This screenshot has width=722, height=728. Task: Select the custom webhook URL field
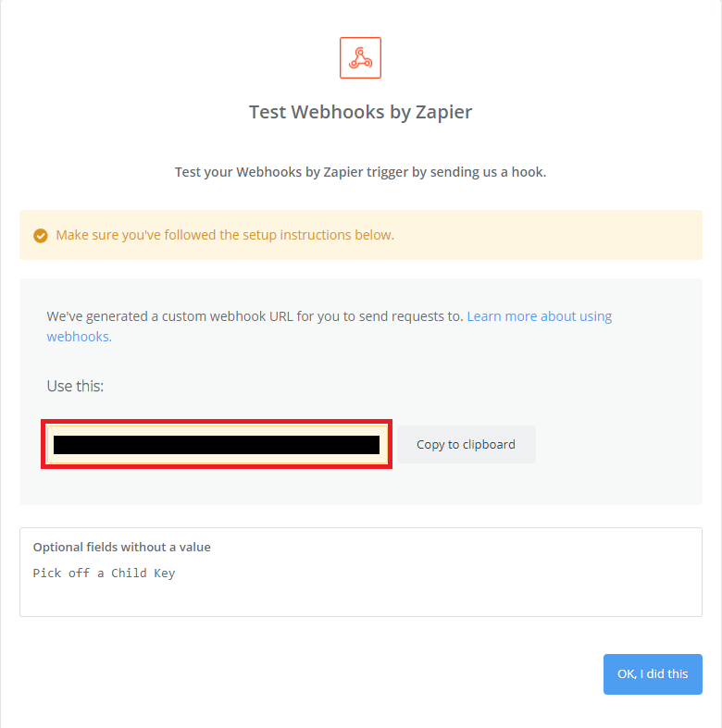point(217,445)
